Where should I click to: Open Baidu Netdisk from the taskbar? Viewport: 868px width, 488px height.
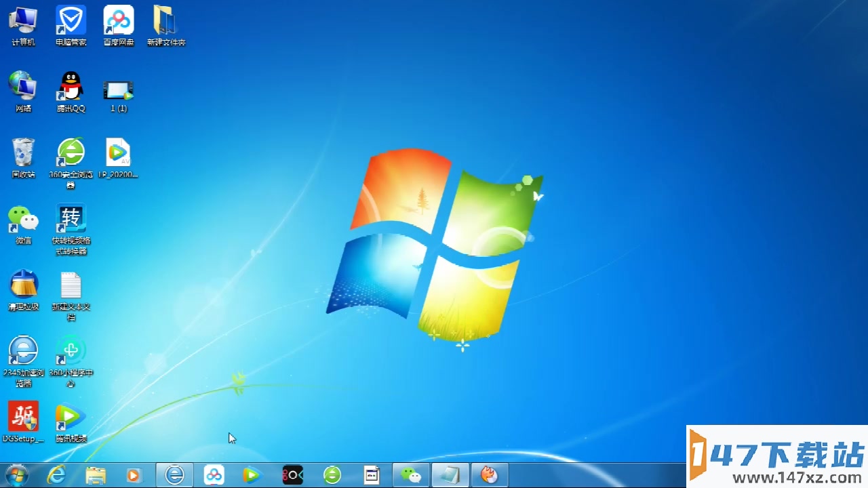pyautogui.click(x=214, y=475)
